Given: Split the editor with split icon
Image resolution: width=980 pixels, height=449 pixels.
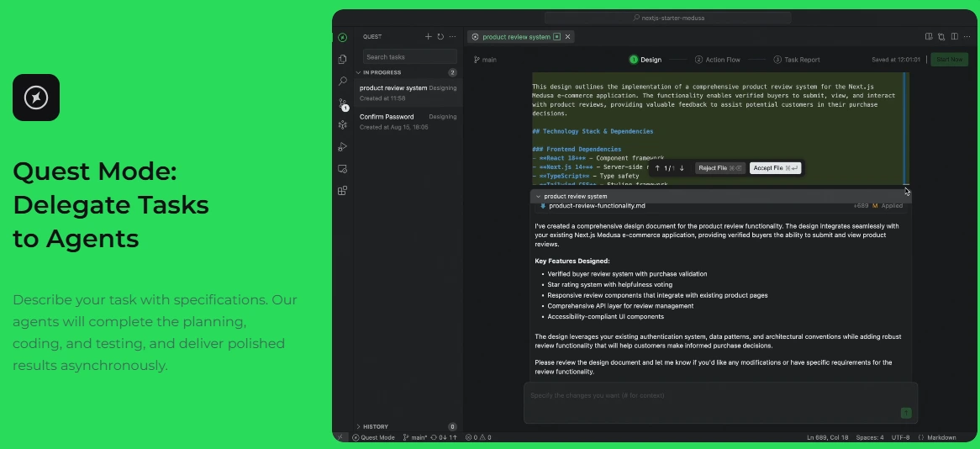Looking at the screenshot, I should [x=955, y=37].
